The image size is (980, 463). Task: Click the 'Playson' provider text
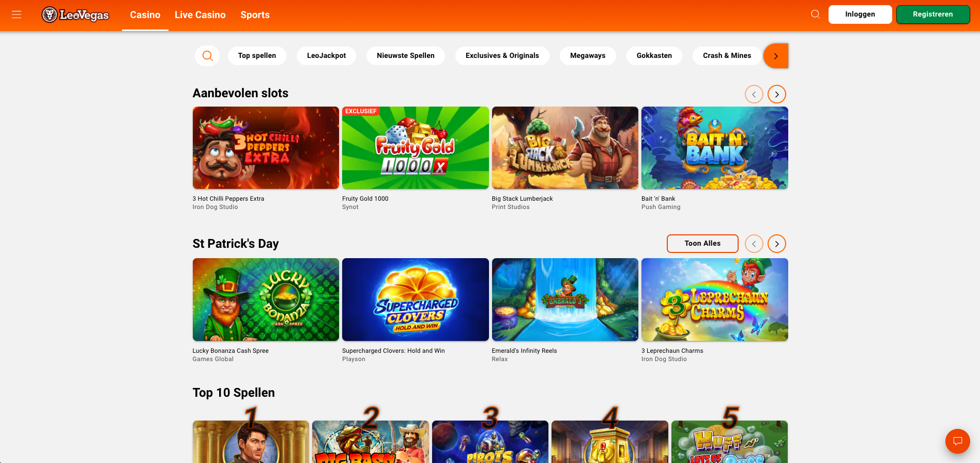[x=354, y=359]
